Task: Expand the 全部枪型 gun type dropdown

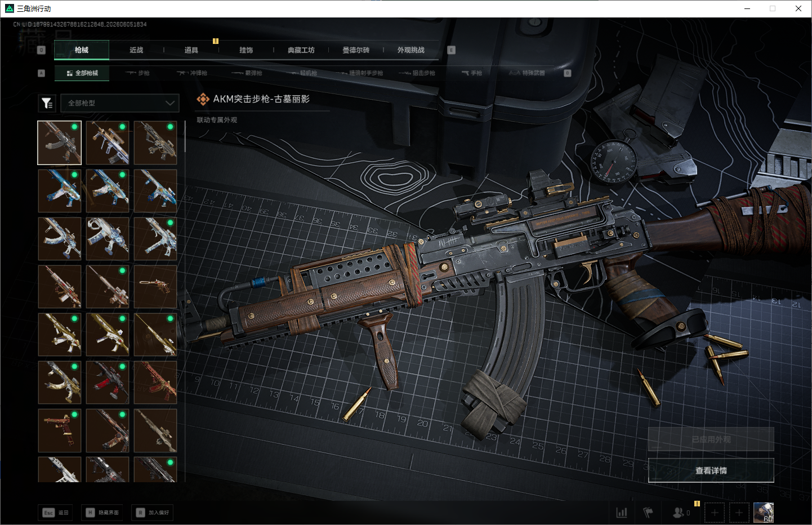Action: click(x=120, y=103)
